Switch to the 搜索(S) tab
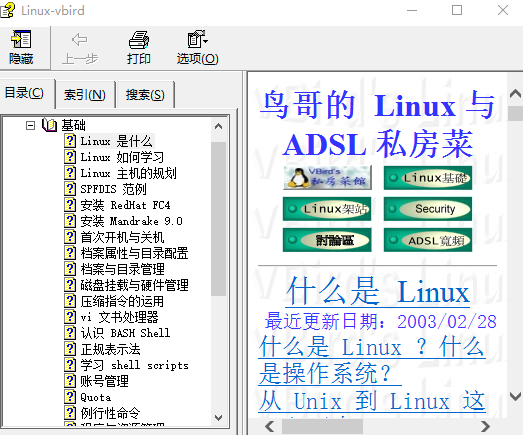Viewport: 523px width, 435px height. [x=145, y=95]
